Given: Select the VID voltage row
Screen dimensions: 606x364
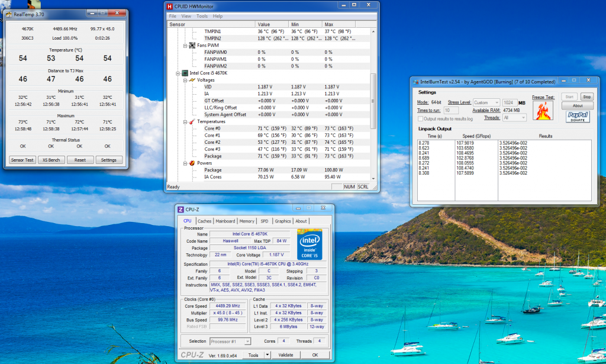Looking at the screenshot, I should click(269, 87).
